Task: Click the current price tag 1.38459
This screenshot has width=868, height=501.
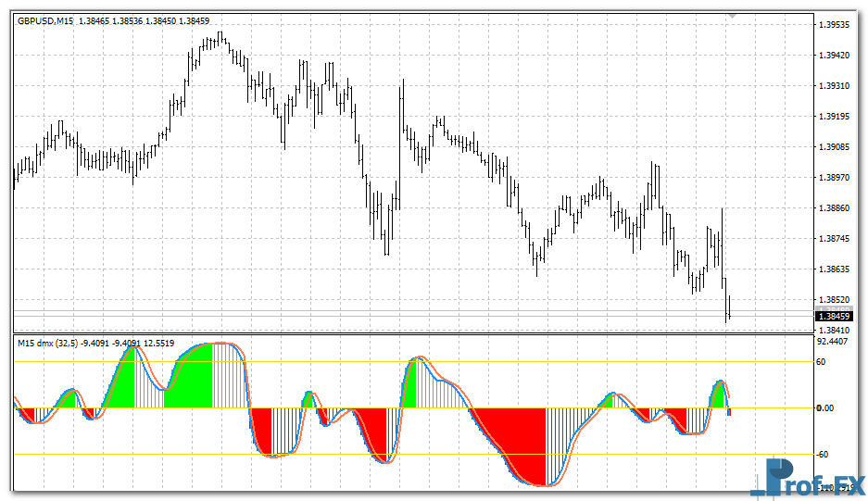Action: point(835,317)
